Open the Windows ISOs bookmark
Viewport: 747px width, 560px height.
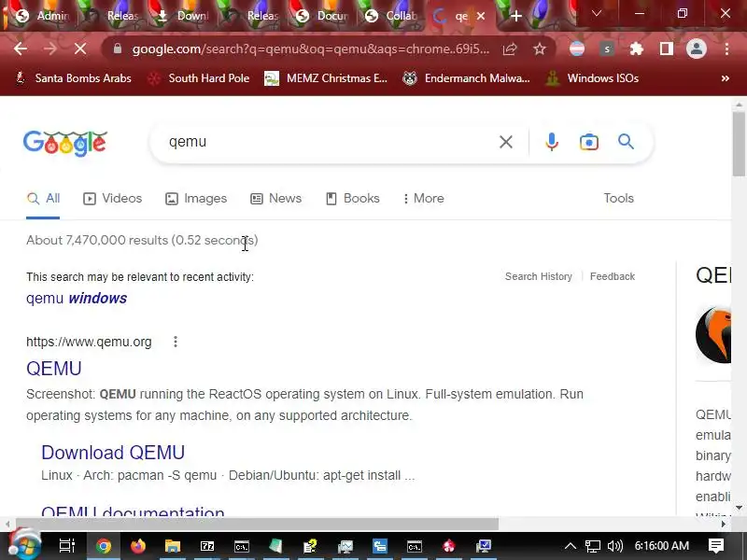(x=592, y=78)
